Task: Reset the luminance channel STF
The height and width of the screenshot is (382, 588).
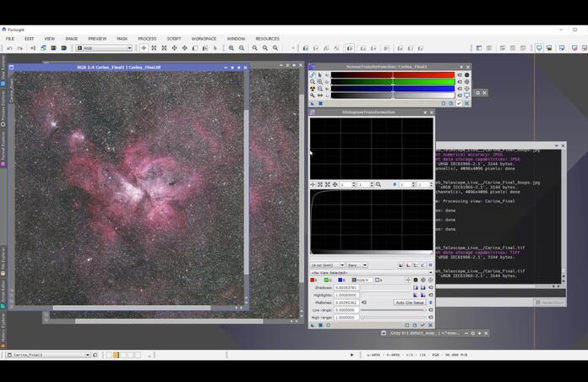Action: [460, 95]
